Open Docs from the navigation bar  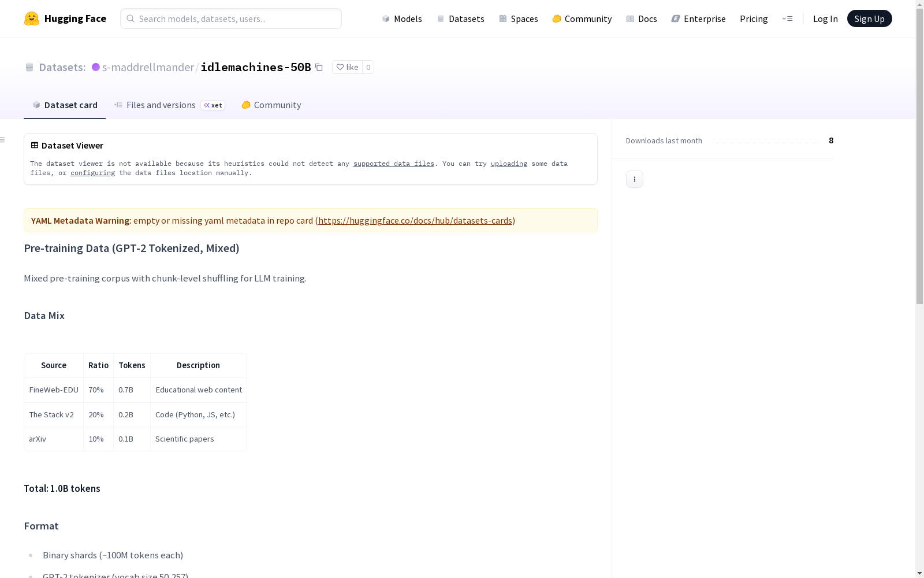pos(642,18)
